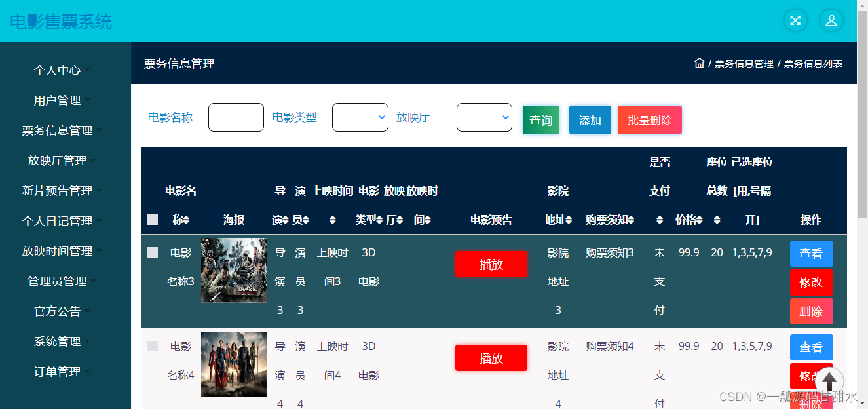868x409 pixels.
Task: Click 修改 for 电影名称3 row
Action: point(811,282)
